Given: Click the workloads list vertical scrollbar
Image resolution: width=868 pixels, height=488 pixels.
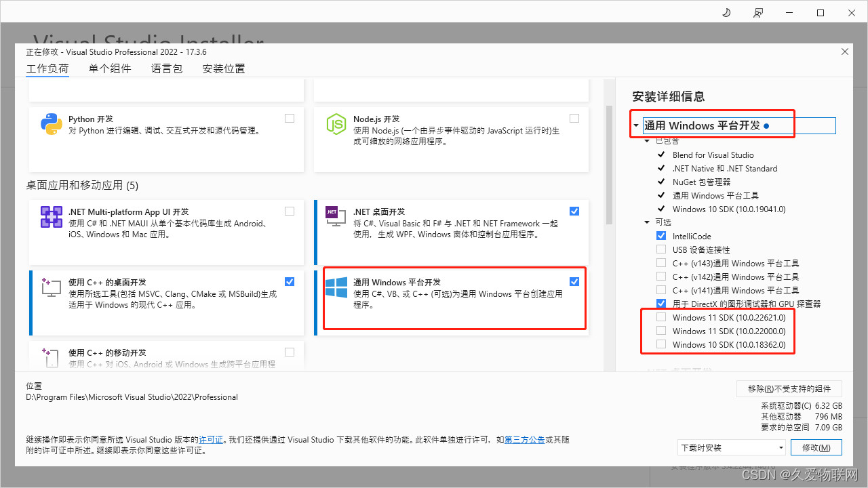Looking at the screenshot, I should click(x=609, y=165).
